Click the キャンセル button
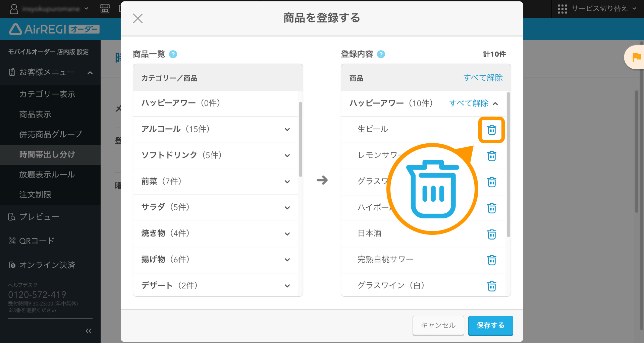 438,325
